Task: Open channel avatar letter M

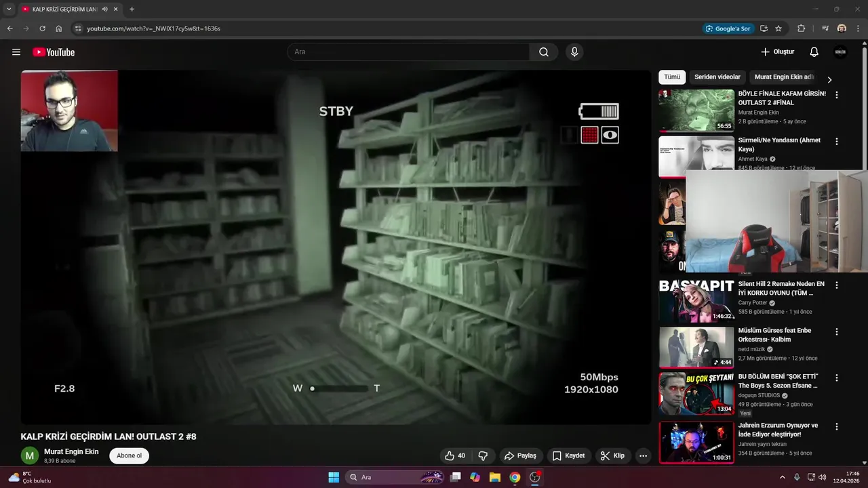Action: point(29,456)
